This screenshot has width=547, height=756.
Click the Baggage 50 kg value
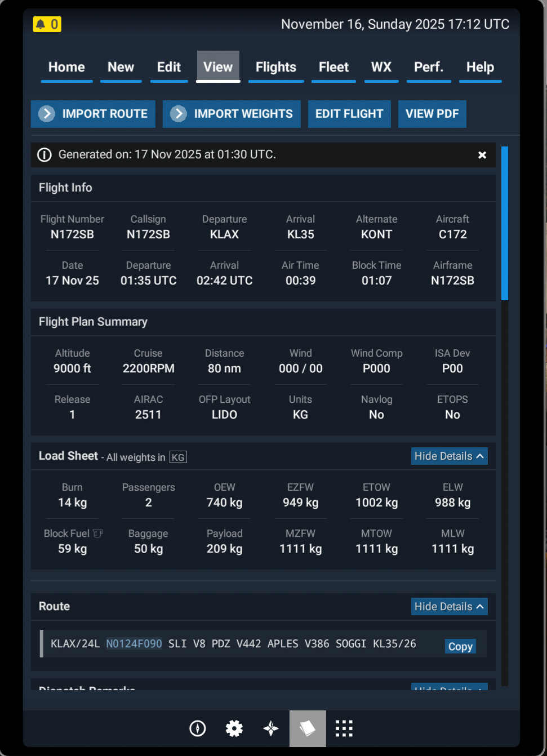148,549
